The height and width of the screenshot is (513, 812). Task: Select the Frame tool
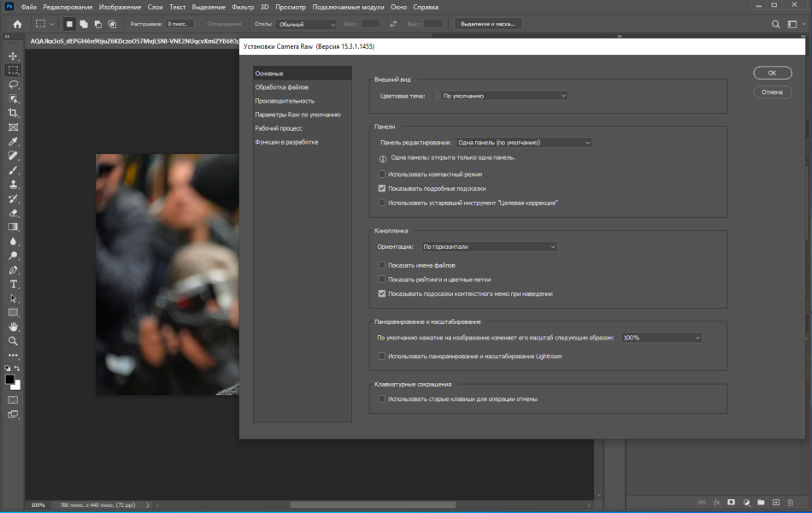(x=14, y=127)
